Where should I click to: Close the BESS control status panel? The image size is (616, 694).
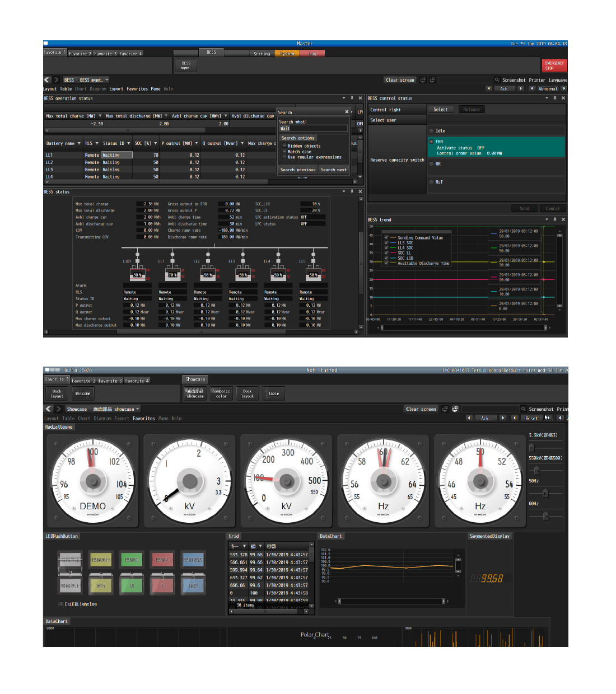pyautogui.click(x=563, y=98)
